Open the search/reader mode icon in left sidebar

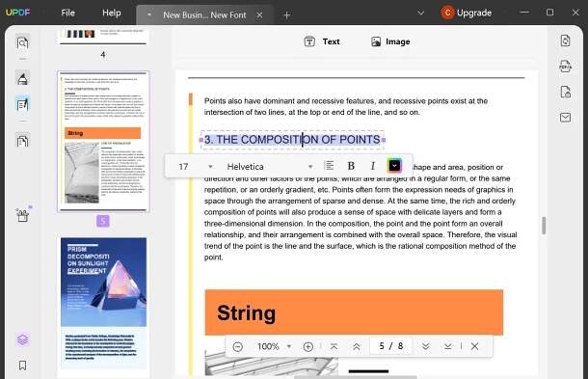[x=22, y=42]
